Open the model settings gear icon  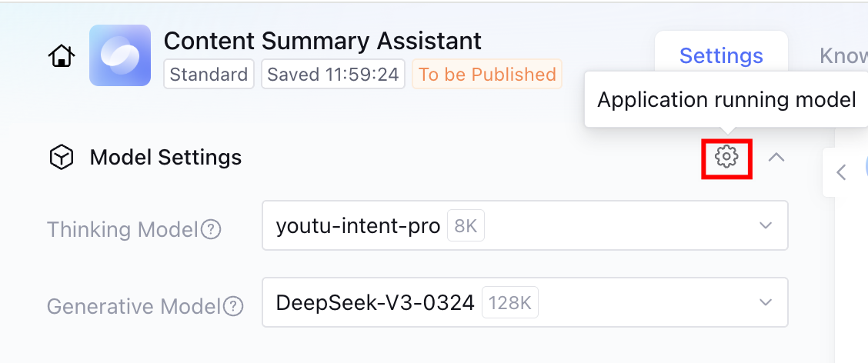tap(726, 157)
